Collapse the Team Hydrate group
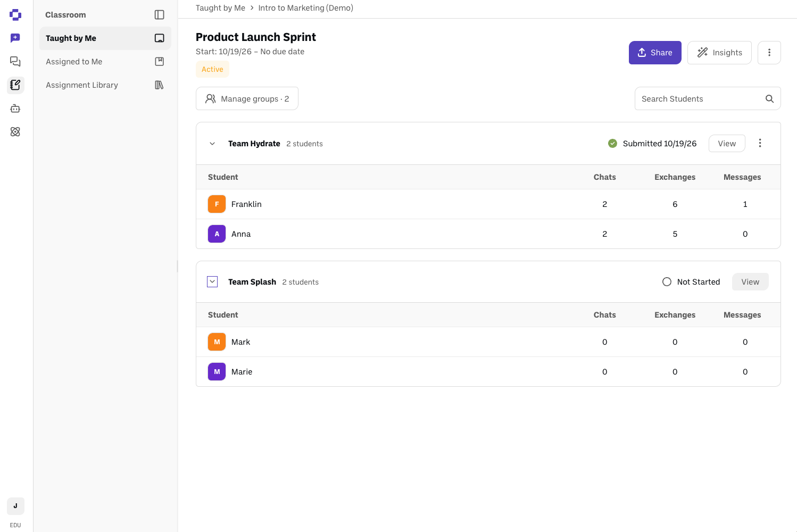 [x=212, y=144]
